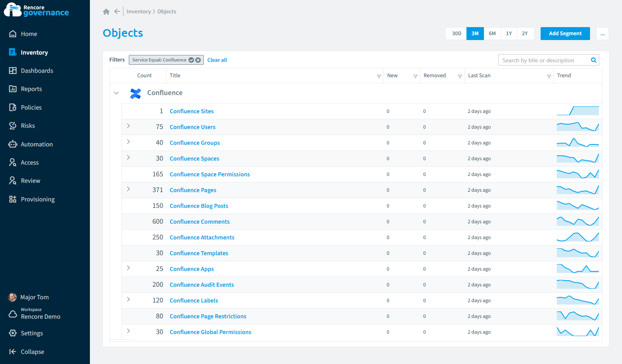This screenshot has width=622, height=364.
Task: Collapse the sidebar with the arrow icon
Action: pyautogui.click(x=13, y=352)
